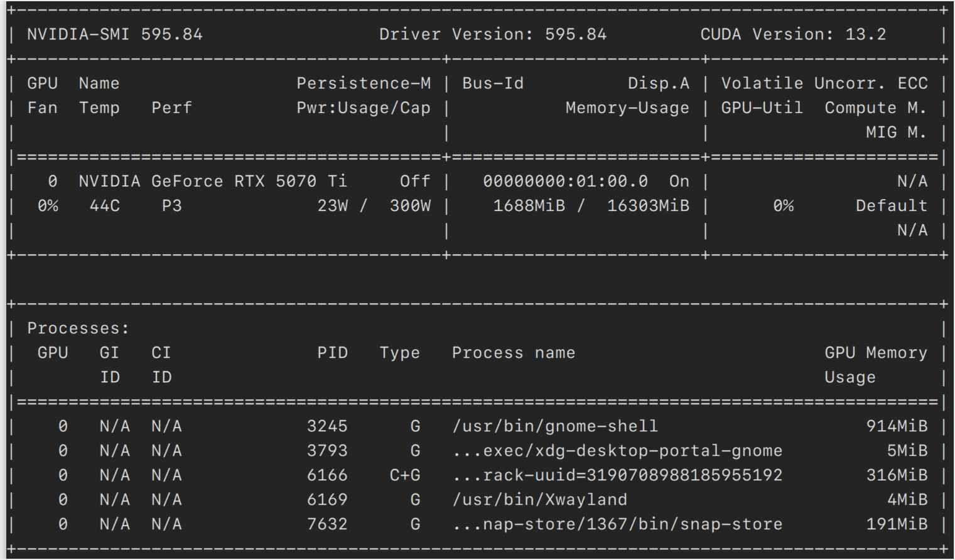This screenshot has height=560, width=955.
Task: Select the "191MiB" memory usage for snap-store
Action: tap(897, 524)
